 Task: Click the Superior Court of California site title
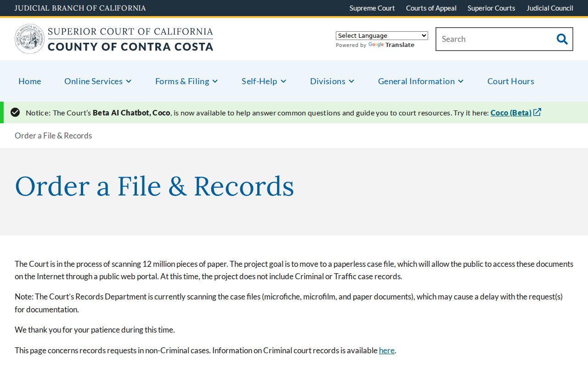pos(130,39)
